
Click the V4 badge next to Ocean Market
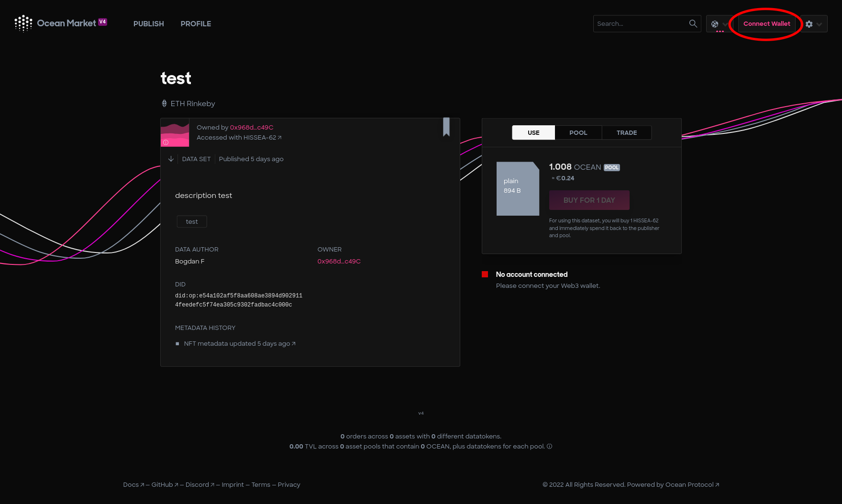tap(102, 22)
